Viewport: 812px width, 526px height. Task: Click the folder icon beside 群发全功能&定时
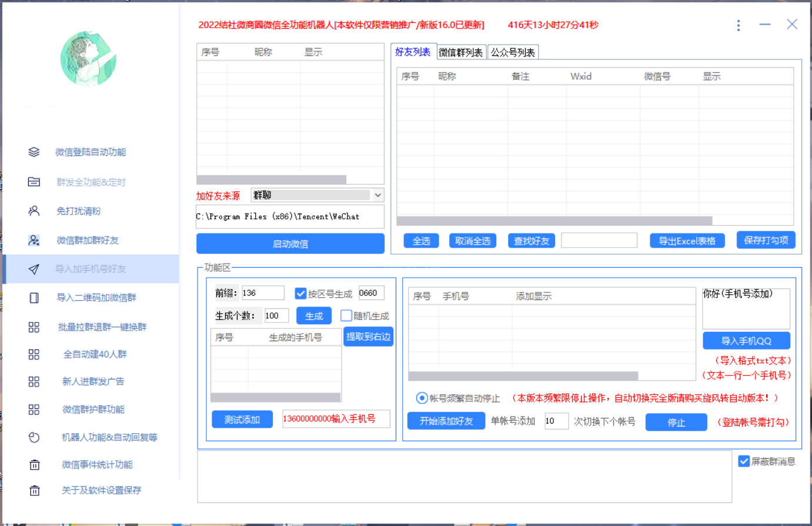(x=34, y=182)
